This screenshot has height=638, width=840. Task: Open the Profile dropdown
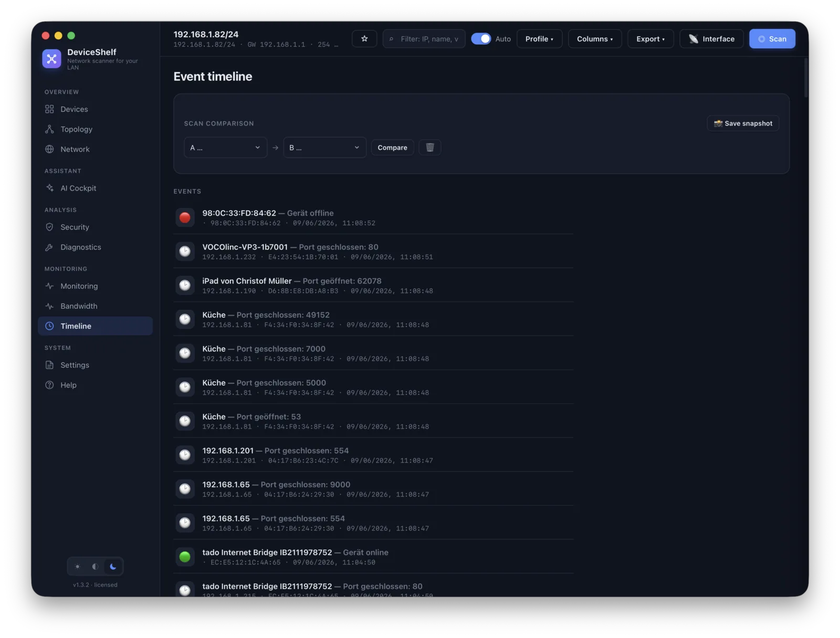(539, 39)
